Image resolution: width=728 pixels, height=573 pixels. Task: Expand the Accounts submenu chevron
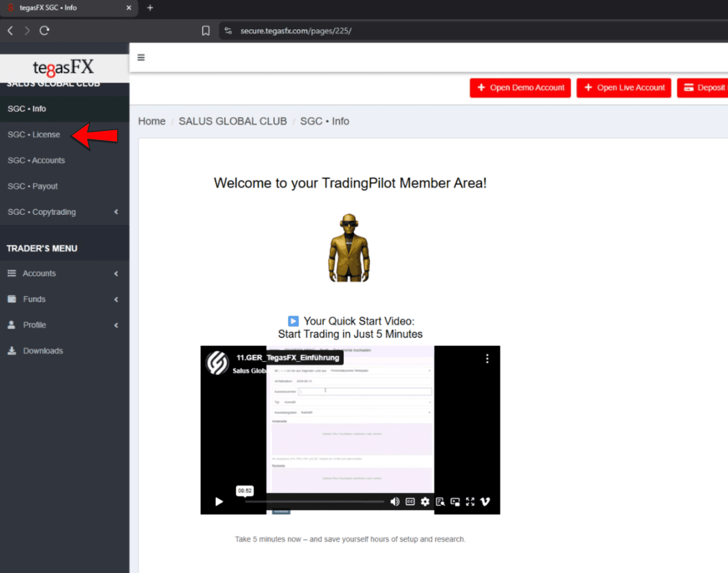click(116, 274)
